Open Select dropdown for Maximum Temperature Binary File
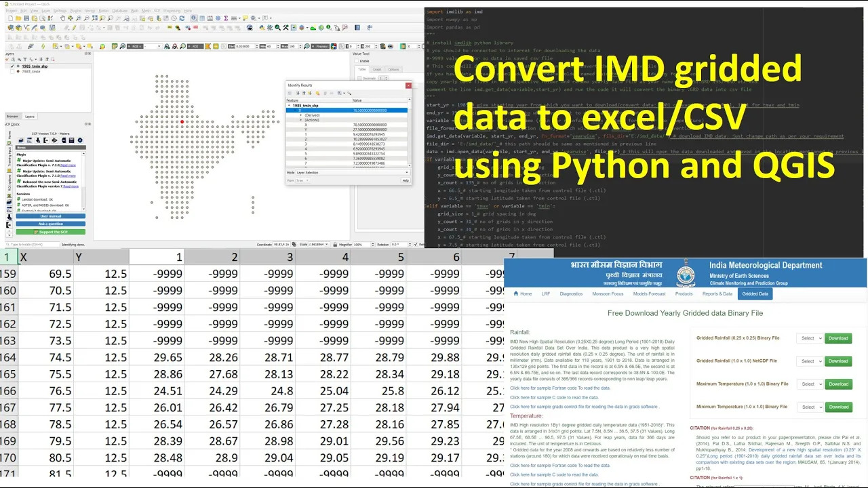Screen dimensions: 868x488 tap(810, 384)
